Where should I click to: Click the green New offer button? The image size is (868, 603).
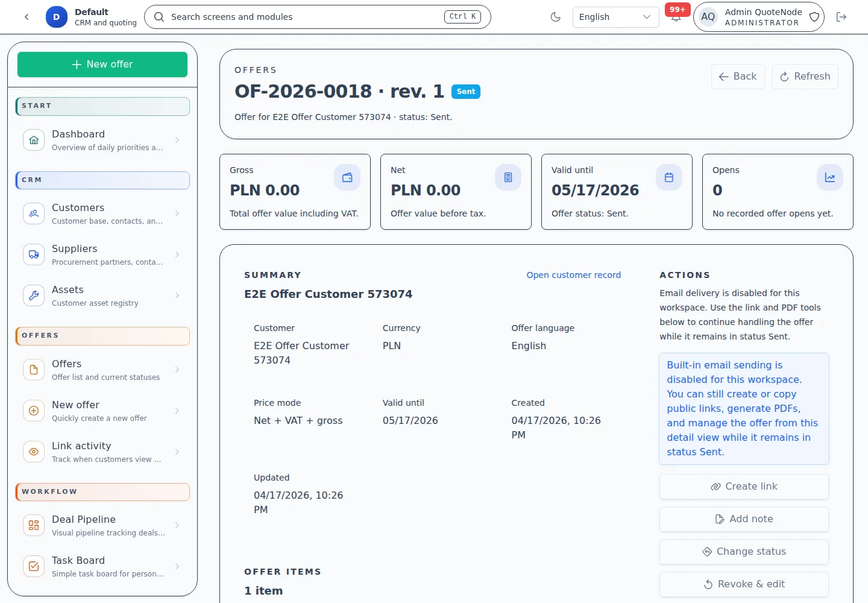[102, 65]
